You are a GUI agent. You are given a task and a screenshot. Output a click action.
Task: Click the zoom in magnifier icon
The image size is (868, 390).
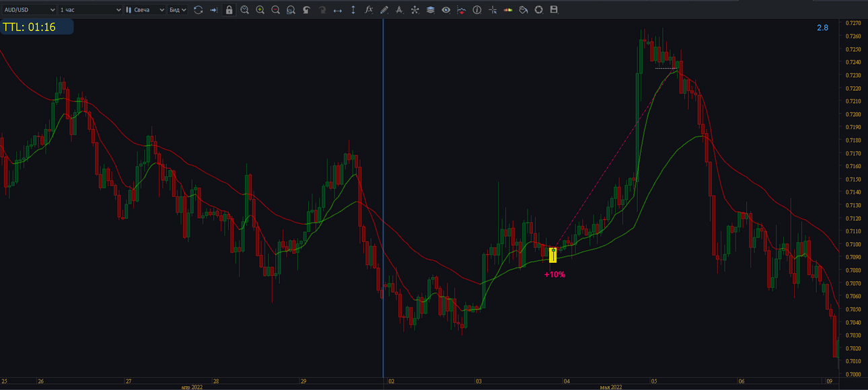coord(260,10)
